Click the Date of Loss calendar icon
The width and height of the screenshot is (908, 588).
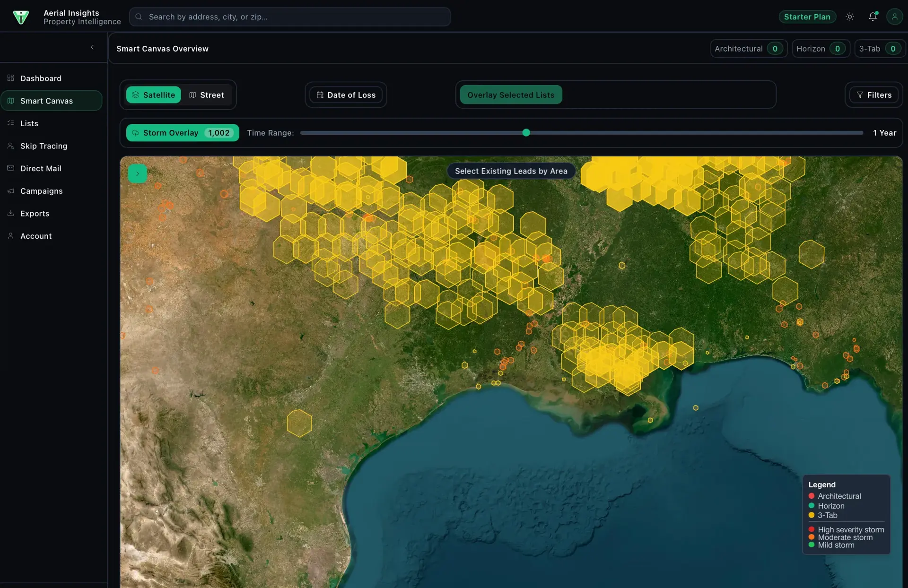(x=320, y=95)
